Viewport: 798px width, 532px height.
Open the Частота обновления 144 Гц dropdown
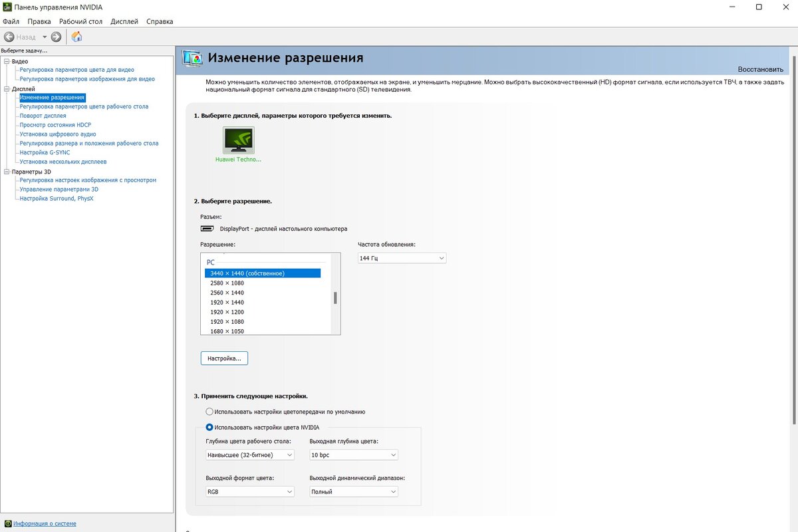pos(402,258)
